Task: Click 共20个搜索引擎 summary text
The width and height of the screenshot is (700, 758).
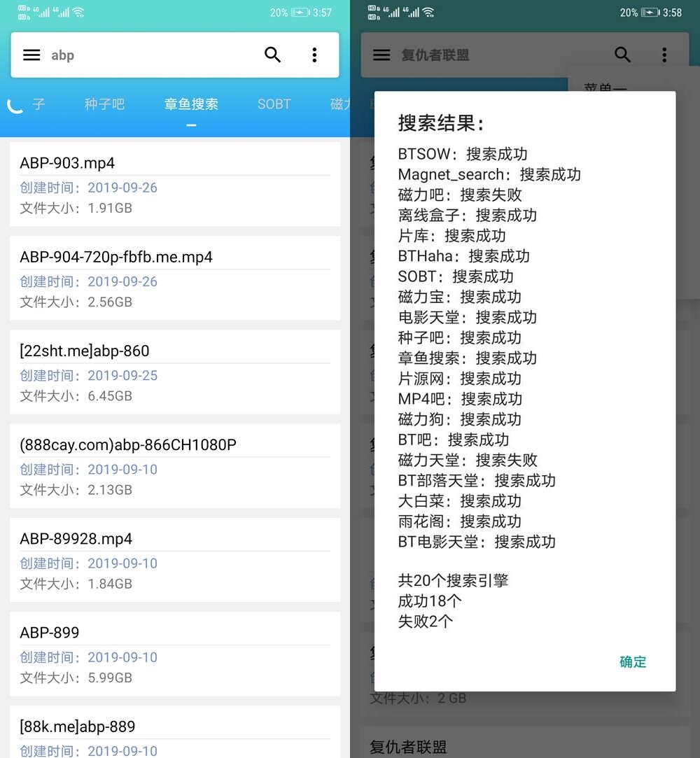Action: coord(453,580)
